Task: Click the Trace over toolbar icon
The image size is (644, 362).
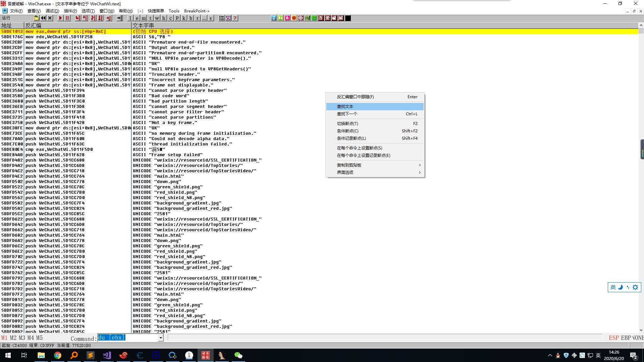Action: 100,18
